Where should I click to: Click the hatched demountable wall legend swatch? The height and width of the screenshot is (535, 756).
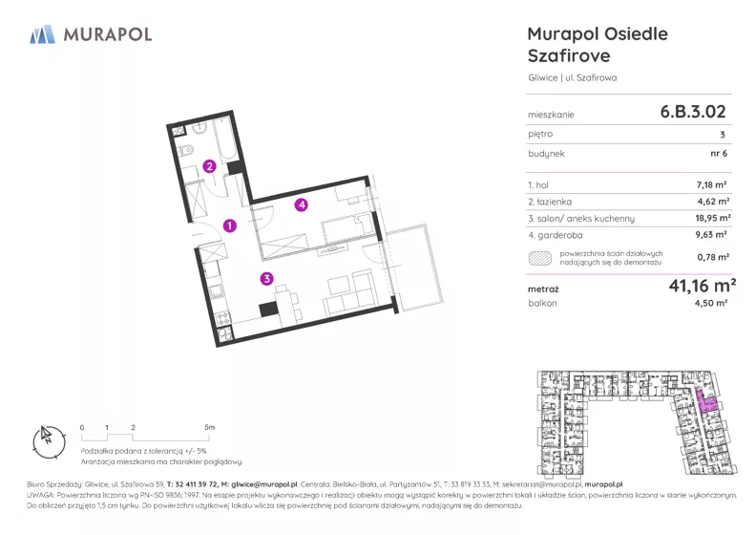tap(540, 258)
